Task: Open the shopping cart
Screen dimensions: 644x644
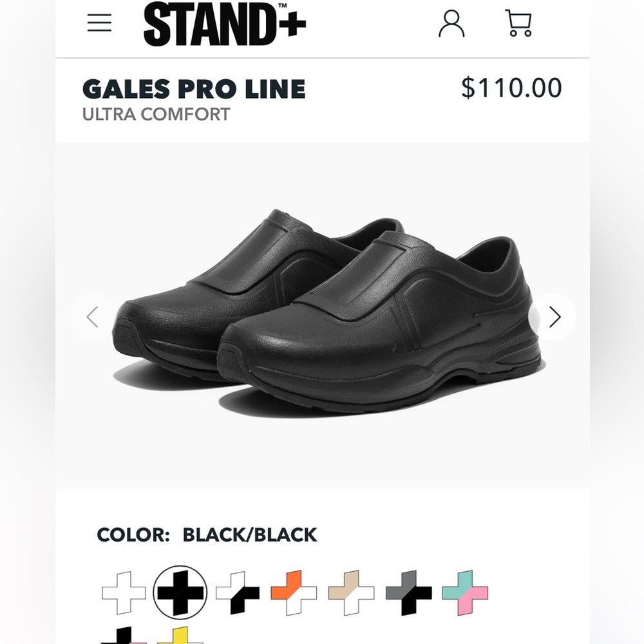Action: (x=519, y=24)
